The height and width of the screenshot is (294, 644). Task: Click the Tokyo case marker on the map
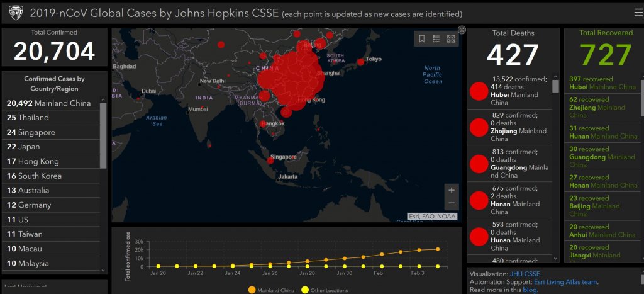[x=360, y=62]
